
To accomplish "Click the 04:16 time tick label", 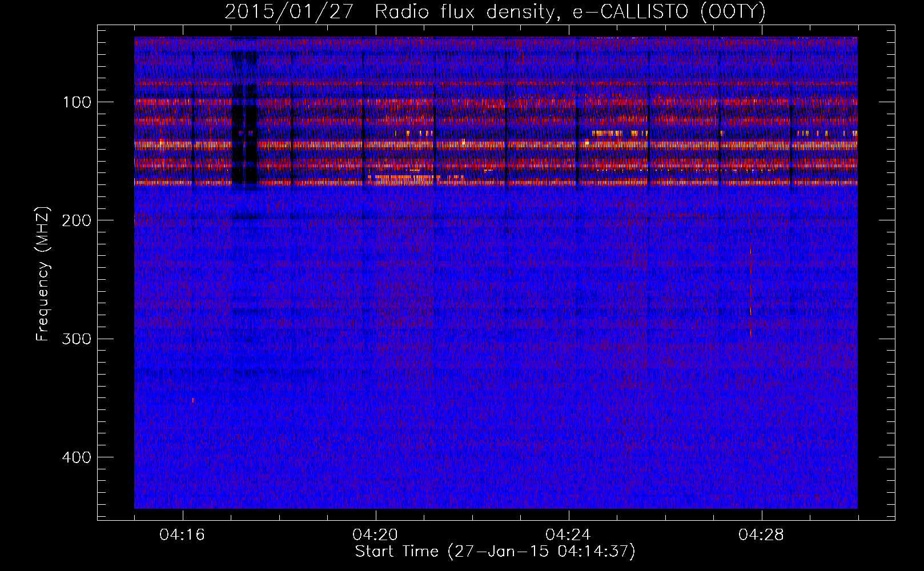I will [x=183, y=535].
